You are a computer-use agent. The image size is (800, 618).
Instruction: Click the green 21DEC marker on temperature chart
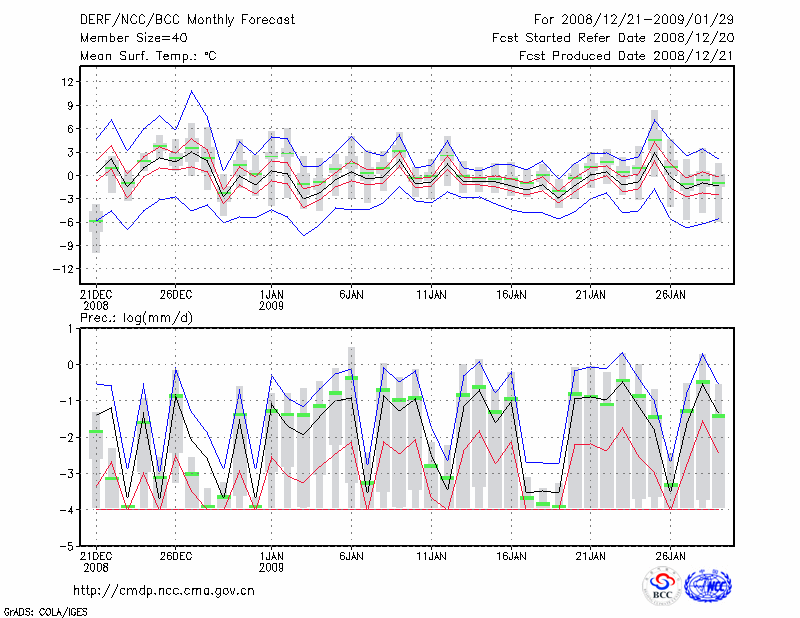96,222
